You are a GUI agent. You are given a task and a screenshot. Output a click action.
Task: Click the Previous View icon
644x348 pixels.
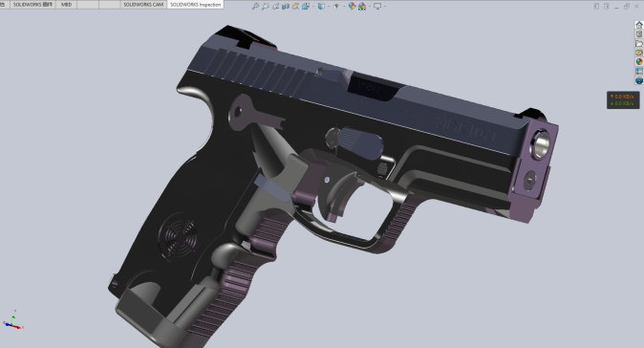tap(275, 6)
